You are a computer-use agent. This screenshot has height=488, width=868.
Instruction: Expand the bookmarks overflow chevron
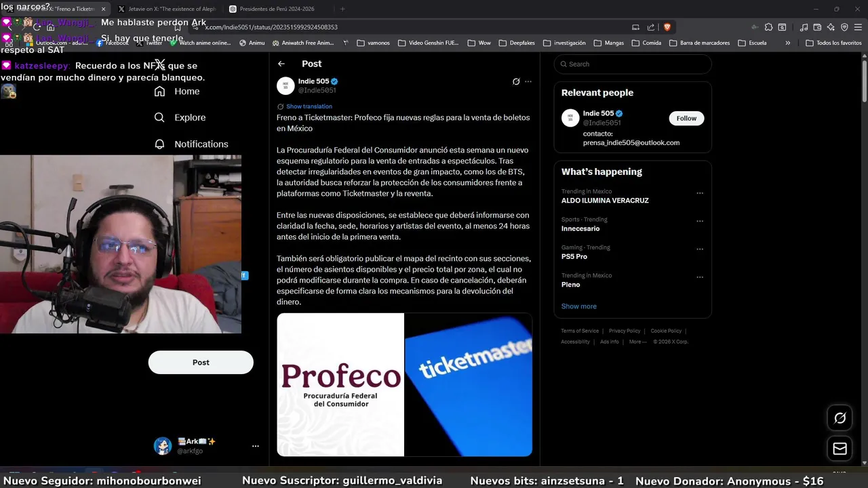tap(787, 43)
